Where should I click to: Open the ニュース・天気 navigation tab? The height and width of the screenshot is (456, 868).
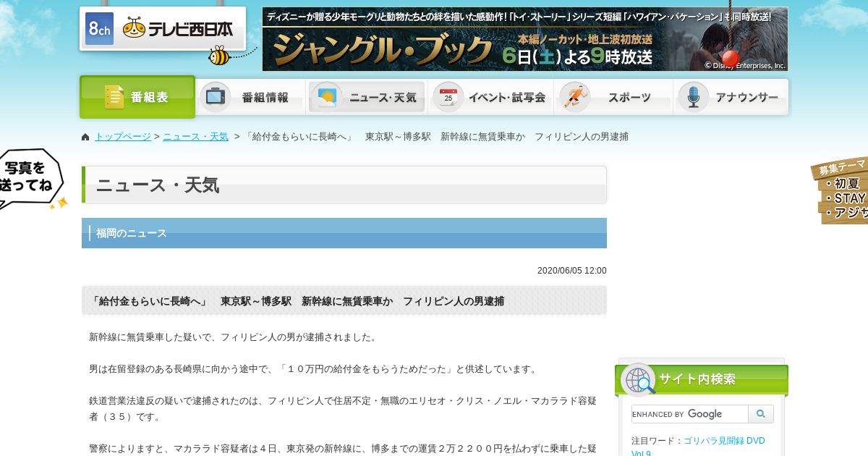coord(367,97)
